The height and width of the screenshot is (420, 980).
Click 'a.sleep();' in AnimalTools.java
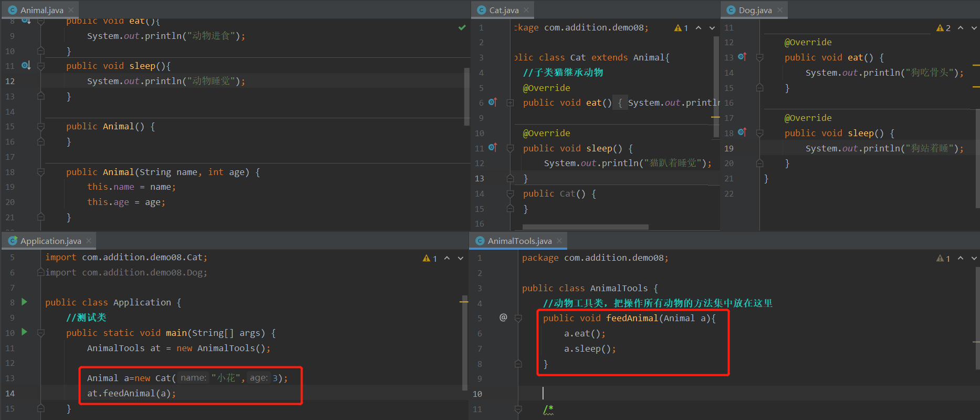pos(590,349)
